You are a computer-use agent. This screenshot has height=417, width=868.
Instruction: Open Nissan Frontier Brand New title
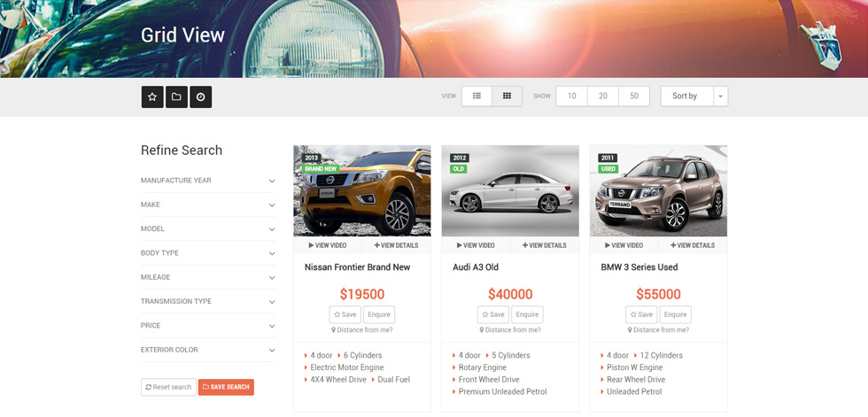358,267
